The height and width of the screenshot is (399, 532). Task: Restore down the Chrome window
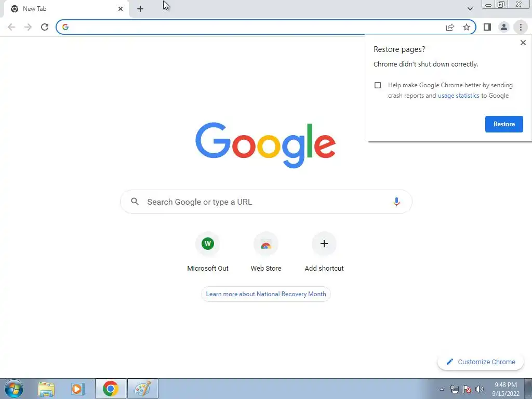(x=501, y=5)
